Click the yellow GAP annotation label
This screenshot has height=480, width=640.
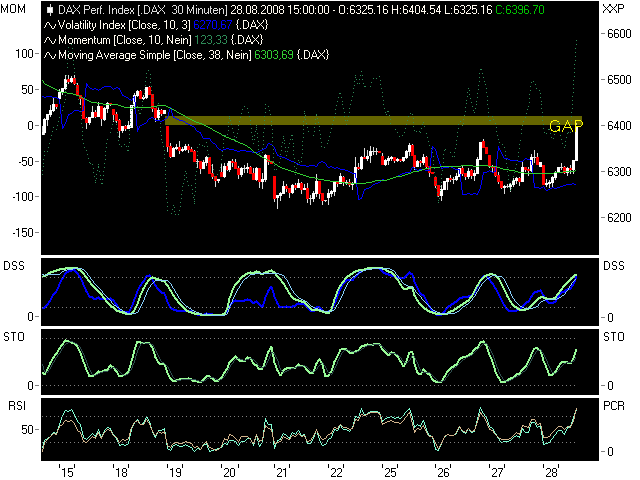point(566,127)
